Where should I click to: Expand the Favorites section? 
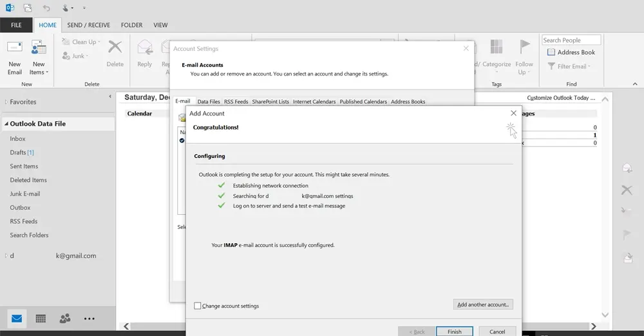click(x=6, y=102)
